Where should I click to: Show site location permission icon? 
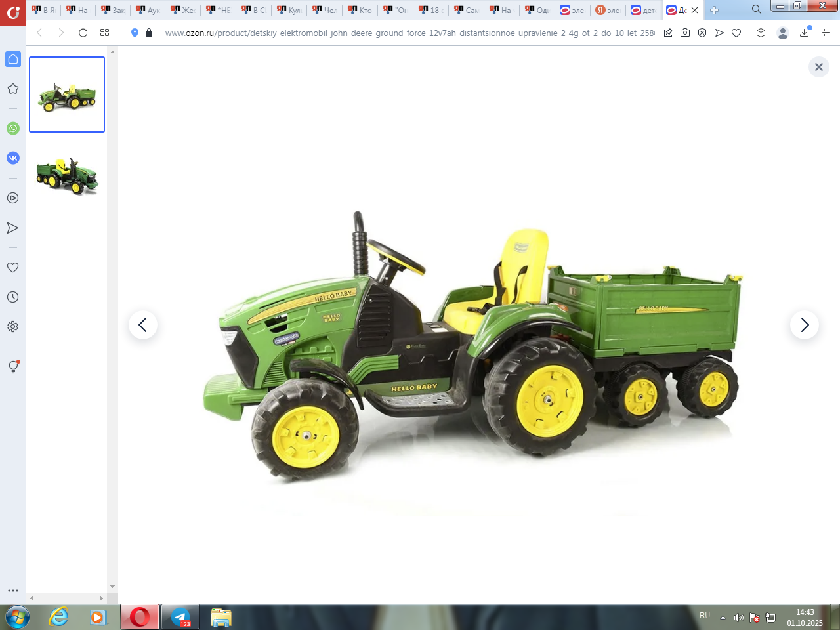click(x=135, y=33)
